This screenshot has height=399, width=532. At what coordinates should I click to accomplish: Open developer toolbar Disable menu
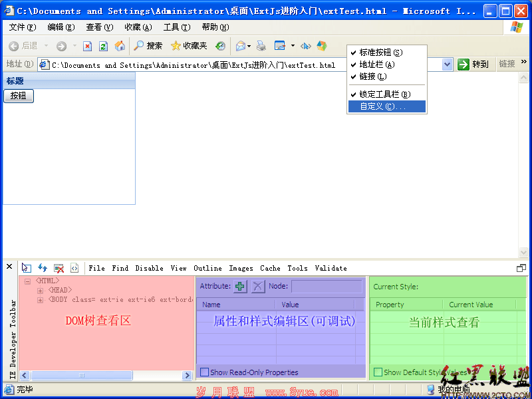point(149,268)
